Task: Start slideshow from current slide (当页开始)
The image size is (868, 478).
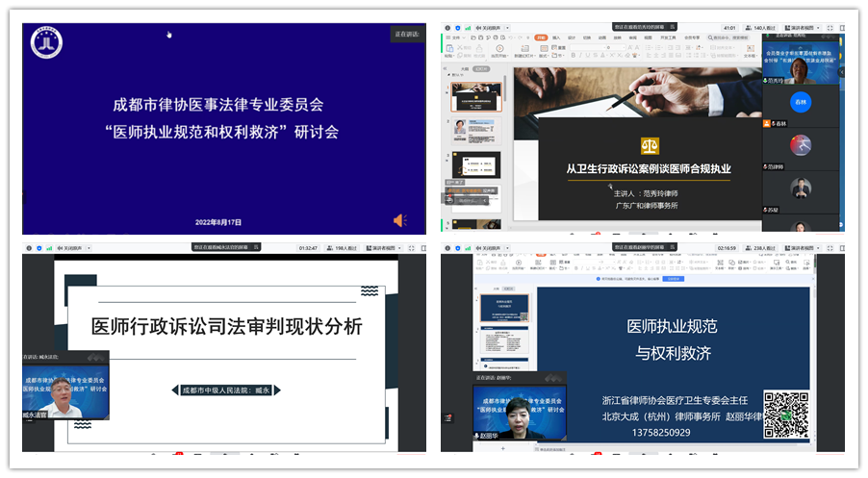Action: 499,49
